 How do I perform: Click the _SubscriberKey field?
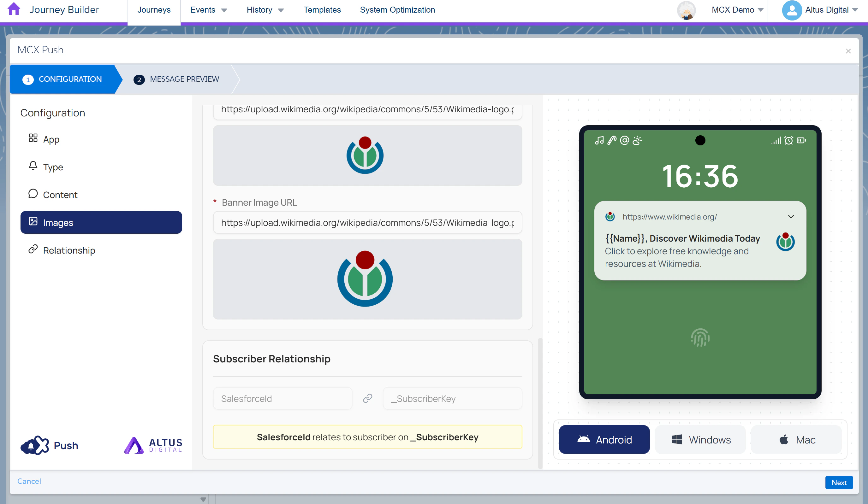pos(452,398)
